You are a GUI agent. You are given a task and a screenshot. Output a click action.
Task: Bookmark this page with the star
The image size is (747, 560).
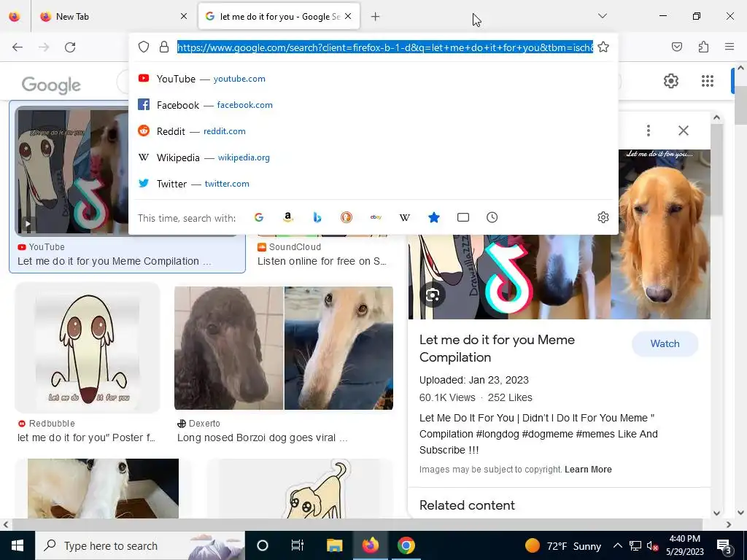click(x=603, y=47)
